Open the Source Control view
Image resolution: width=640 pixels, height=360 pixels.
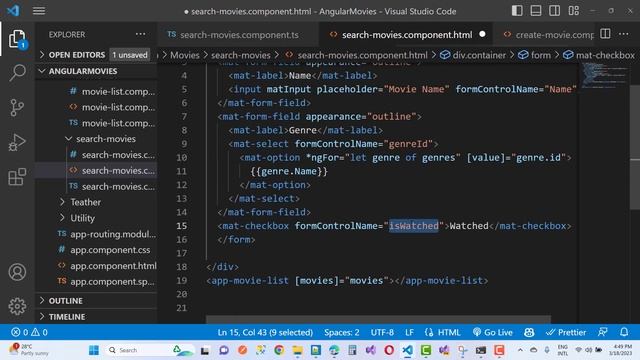coord(17,108)
